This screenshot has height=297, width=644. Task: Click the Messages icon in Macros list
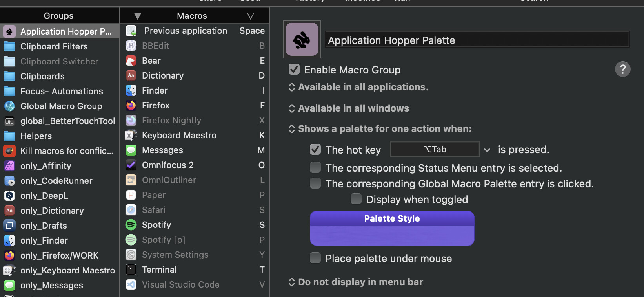[131, 150]
